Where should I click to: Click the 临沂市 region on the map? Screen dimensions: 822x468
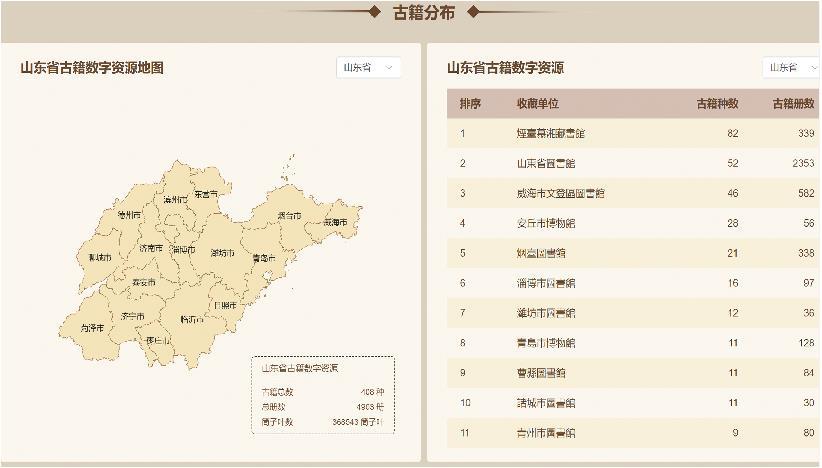192,319
